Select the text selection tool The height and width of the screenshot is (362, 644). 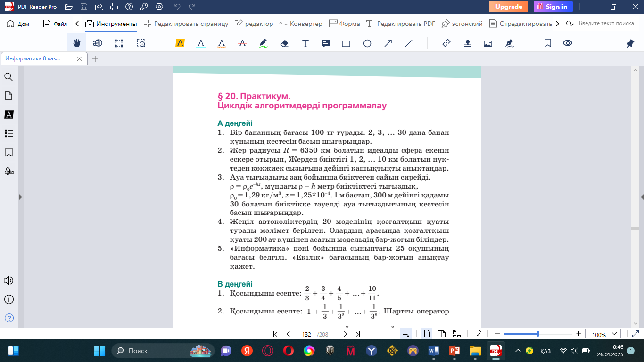pos(98,43)
